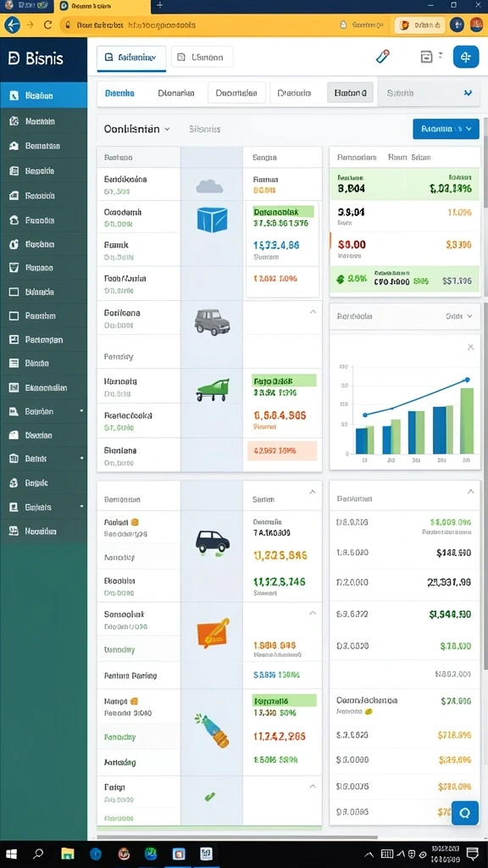Collapse the gray jeep section chevron
488x868 pixels.
click(x=313, y=312)
